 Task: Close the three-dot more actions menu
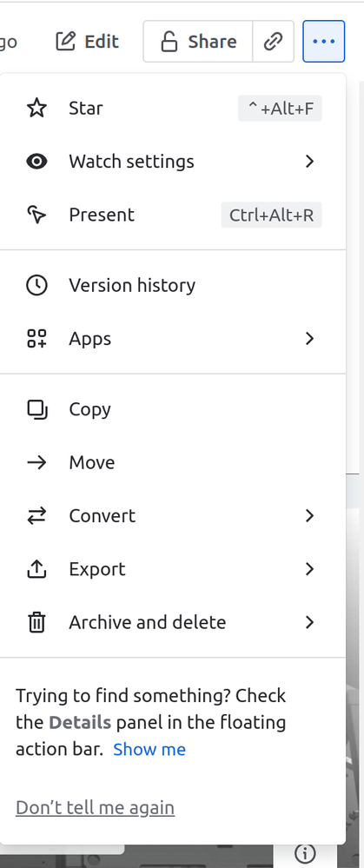point(324,42)
